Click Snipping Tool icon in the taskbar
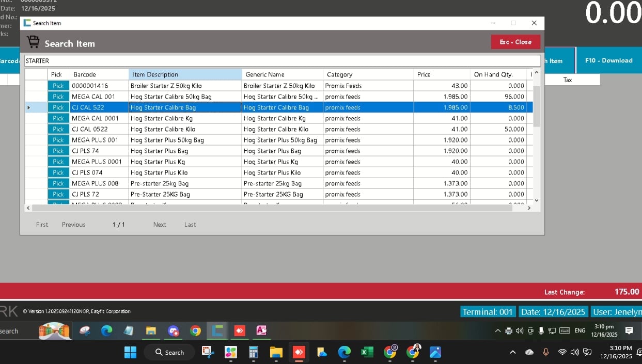 208,352
